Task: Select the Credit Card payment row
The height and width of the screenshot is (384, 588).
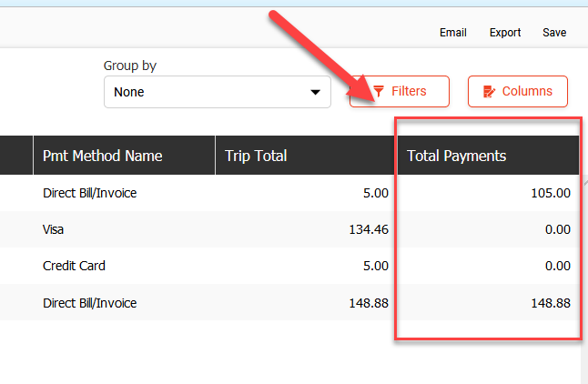Action: [x=289, y=266]
